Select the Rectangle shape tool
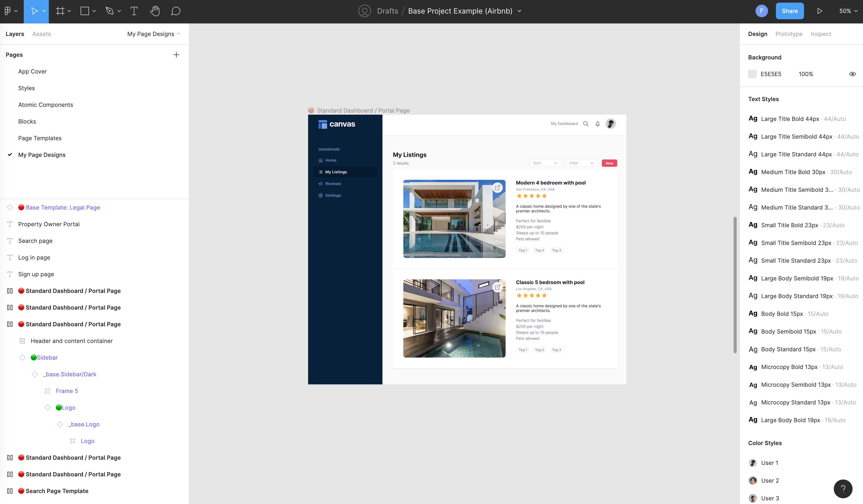Image resolution: width=863 pixels, height=504 pixels. pyautogui.click(x=85, y=11)
